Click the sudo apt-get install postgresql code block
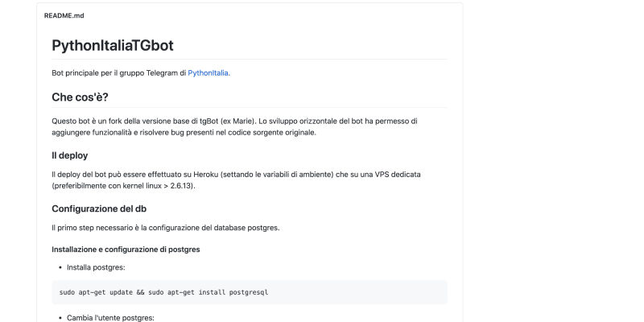The width and height of the screenshot is (644, 322). pos(250,292)
